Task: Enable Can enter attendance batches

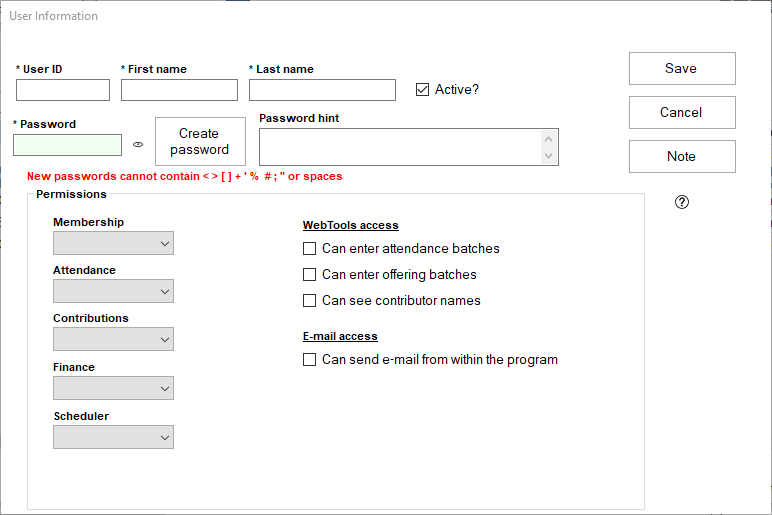Action: pos(310,249)
